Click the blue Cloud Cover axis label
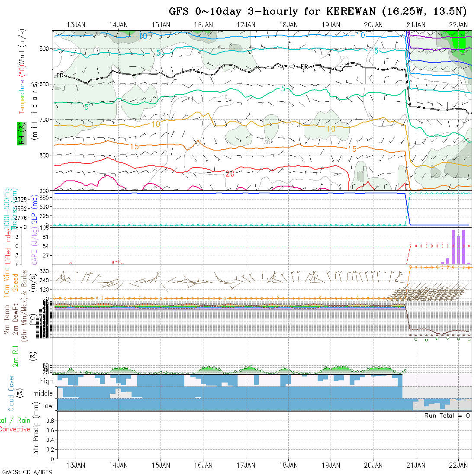This screenshot has height=476, width=476. pos(12,393)
